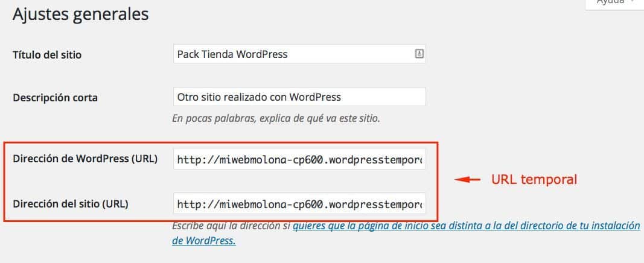Click the hint 'En pocas palabras, explica de qué va este sitio.'

(x=276, y=119)
